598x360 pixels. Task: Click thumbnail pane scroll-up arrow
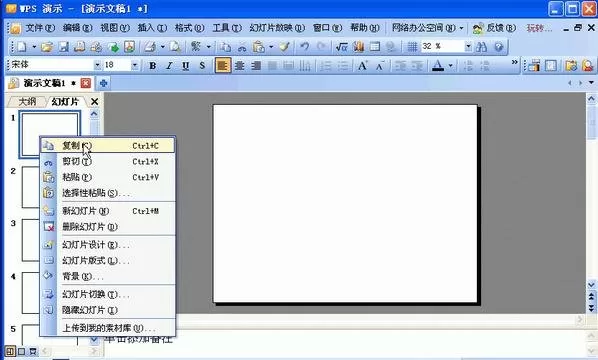click(94, 114)
